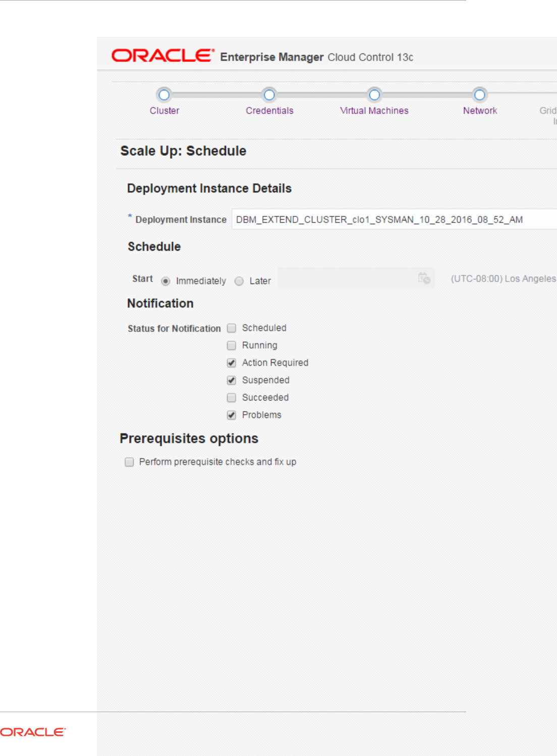Go to the Virtual Machines step label

point(374,110)
